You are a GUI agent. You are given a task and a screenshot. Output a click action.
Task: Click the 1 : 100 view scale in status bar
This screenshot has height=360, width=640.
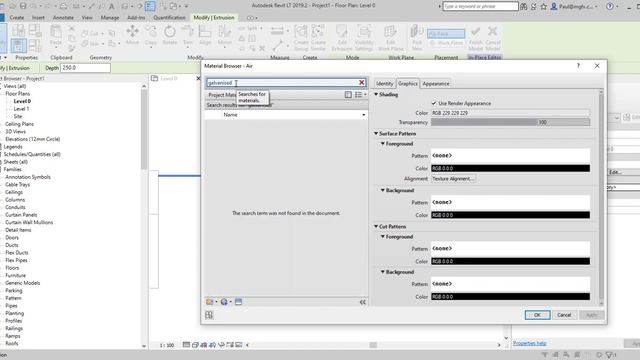tap(167, 345)
